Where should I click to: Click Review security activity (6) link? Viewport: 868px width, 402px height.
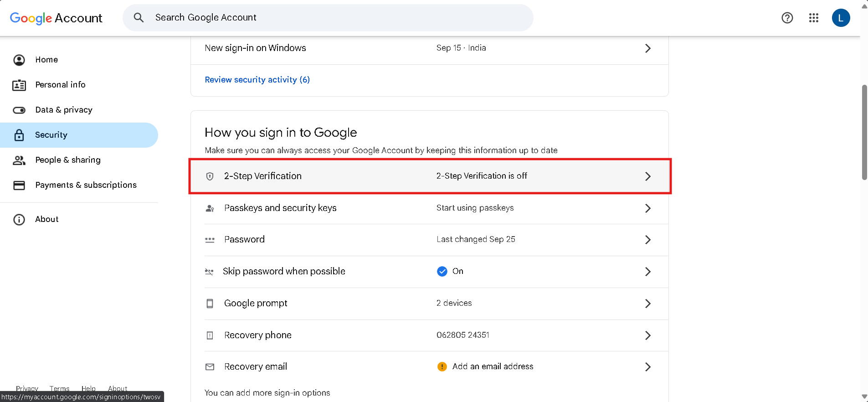[257, 80]
